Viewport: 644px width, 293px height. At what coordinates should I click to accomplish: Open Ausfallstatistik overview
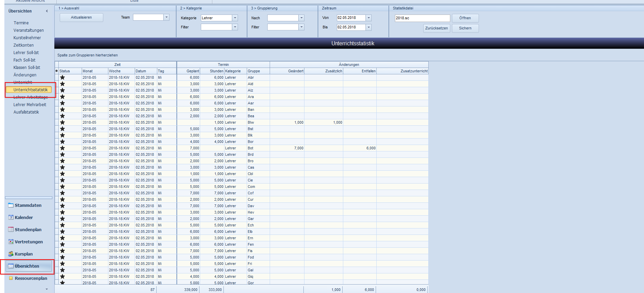click(x=26, y=112)
